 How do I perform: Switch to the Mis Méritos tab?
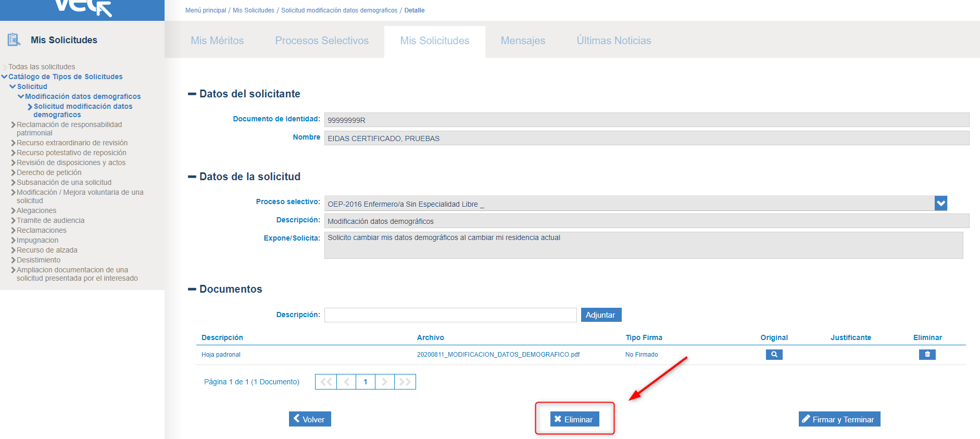pos(217,41)
